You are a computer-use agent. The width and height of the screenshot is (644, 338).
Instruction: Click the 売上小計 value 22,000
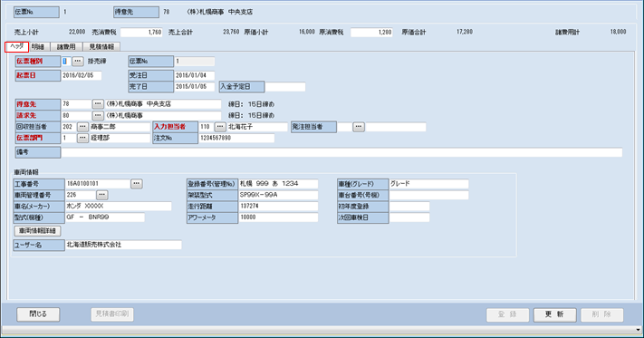77,32
